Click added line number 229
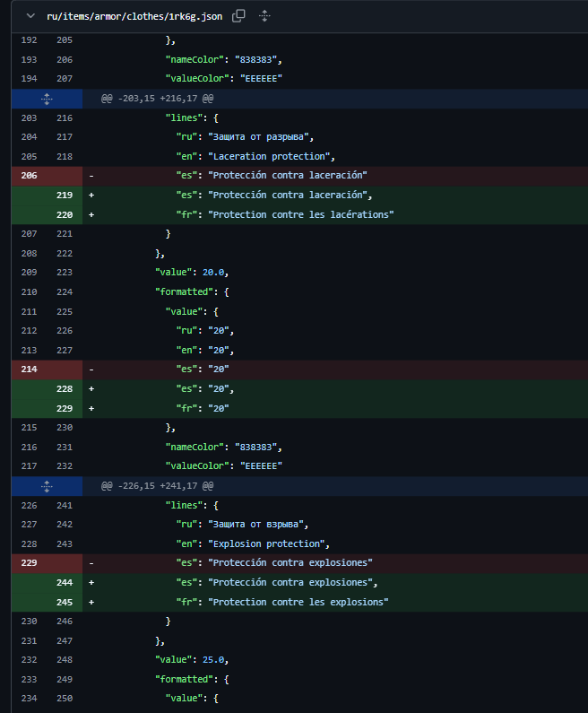This screenshot has width=588, height=713. pos(65,408)
